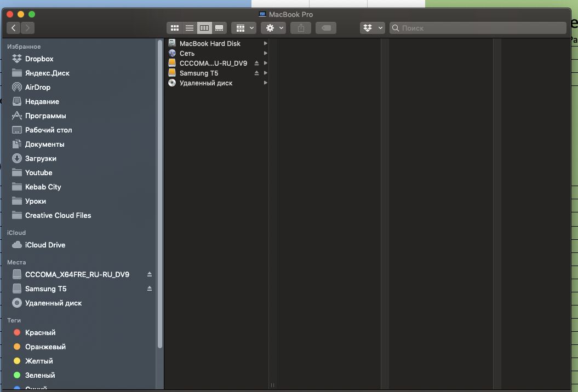
Task: Click the Избранное sidebar section header
Action: click(24, 47)
